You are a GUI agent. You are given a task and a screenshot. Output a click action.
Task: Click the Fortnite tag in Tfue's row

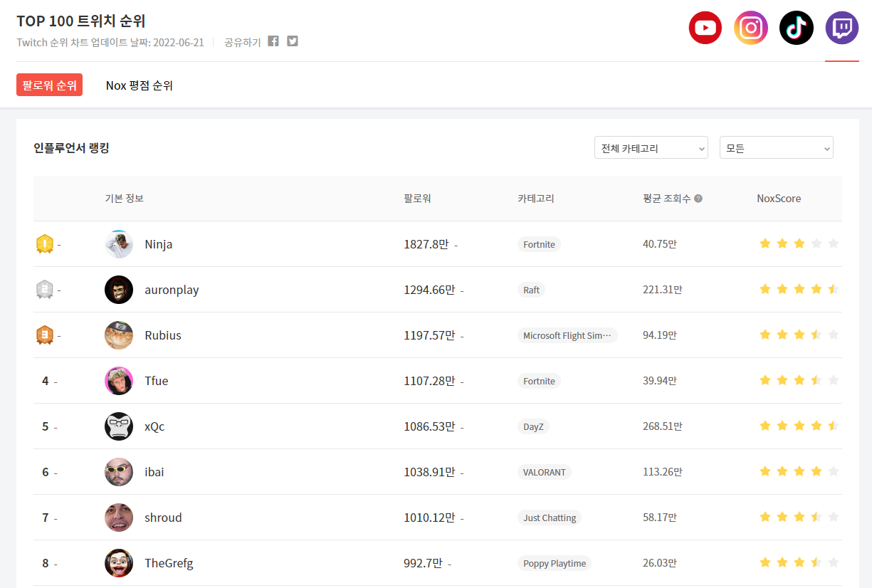pyautogui.click(x=539, y=381)
